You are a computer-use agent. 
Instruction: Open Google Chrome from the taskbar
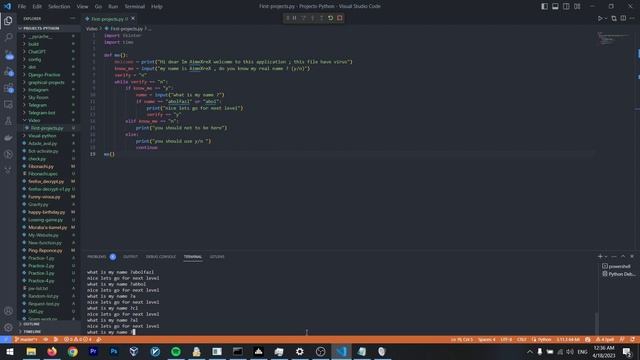point(73,351)
